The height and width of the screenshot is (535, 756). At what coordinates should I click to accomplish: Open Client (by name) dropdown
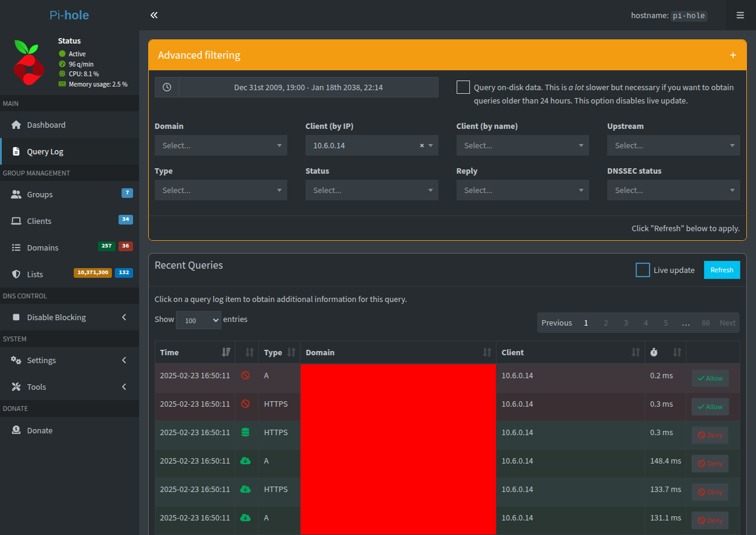(x=523, y=145)
